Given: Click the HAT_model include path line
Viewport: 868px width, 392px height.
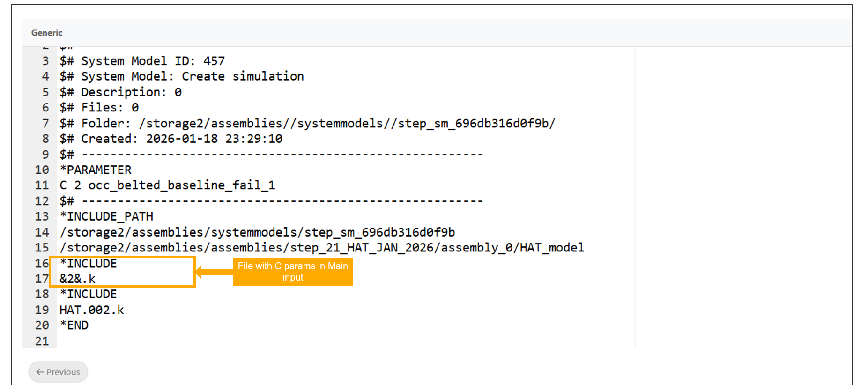Looking at the screenshot, I should pyautogui.click(x=321, y=248).
